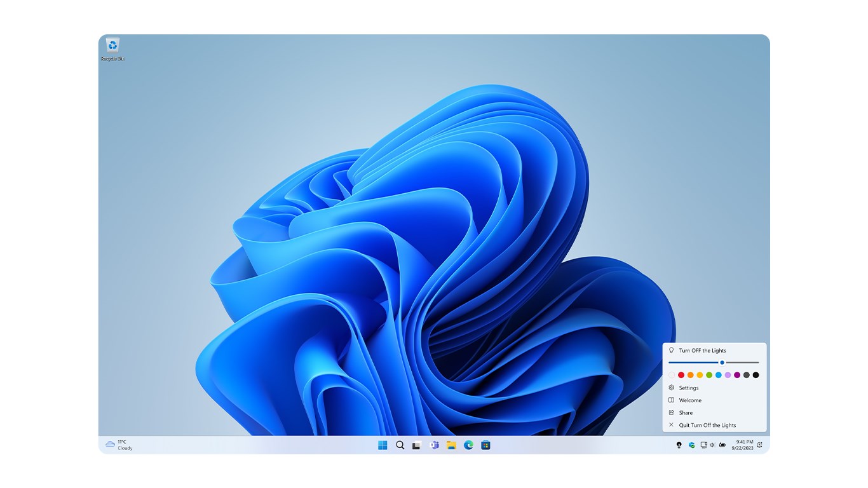
Task: Pick the blue color swatch
Action: pos(719,375)
